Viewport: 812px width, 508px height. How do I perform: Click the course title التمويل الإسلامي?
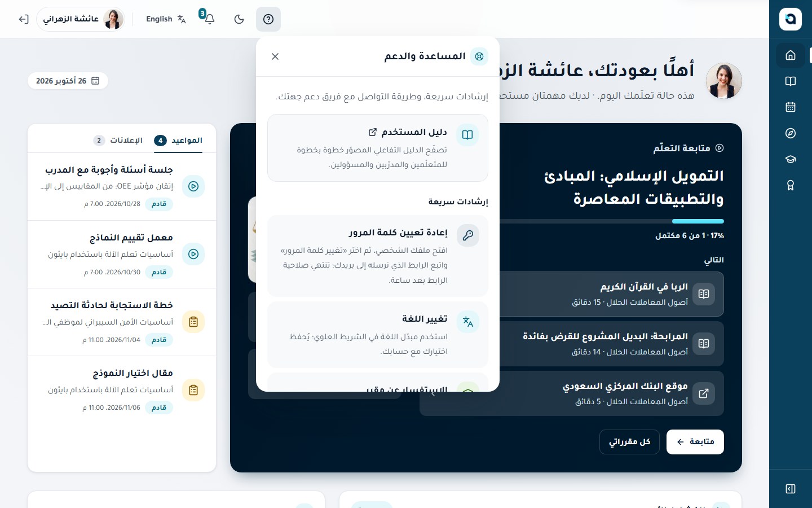click(x=634, y=187)
